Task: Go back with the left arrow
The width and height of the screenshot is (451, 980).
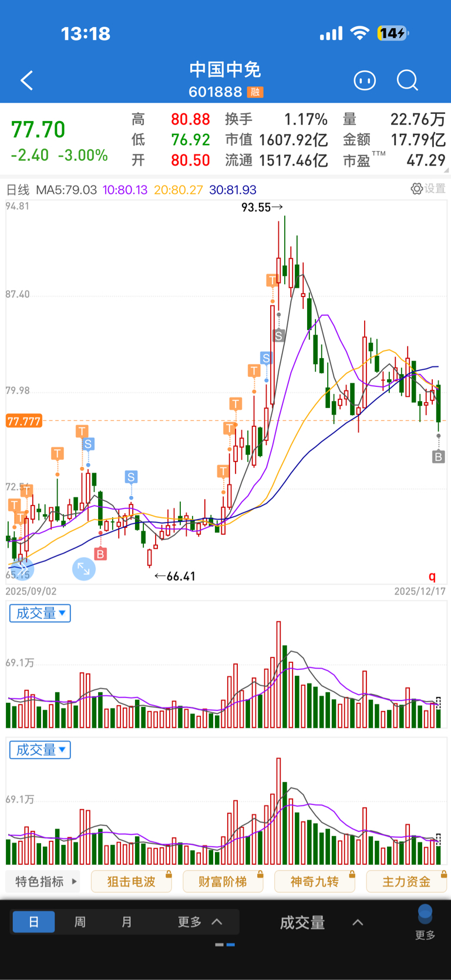Action: [27, 80]
